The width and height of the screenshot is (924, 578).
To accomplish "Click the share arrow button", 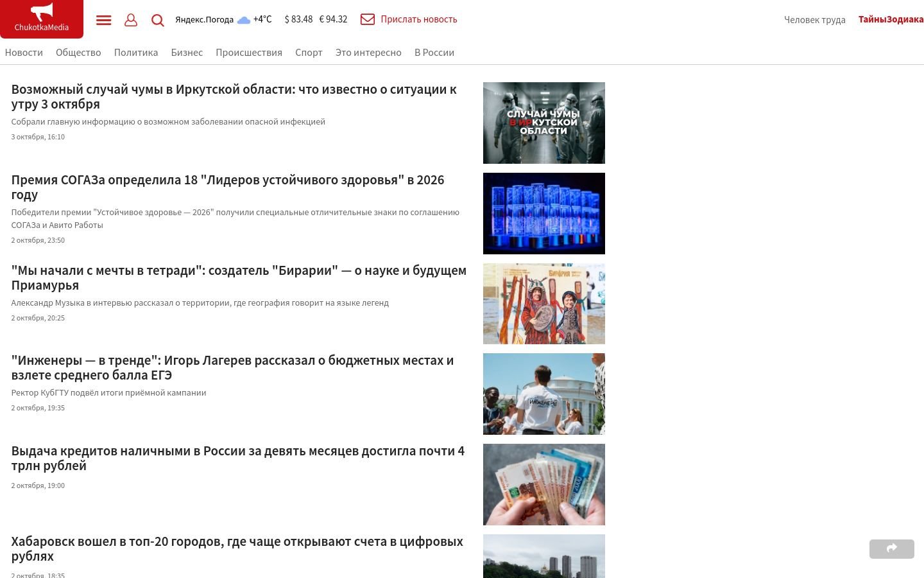I will point(892,548).
